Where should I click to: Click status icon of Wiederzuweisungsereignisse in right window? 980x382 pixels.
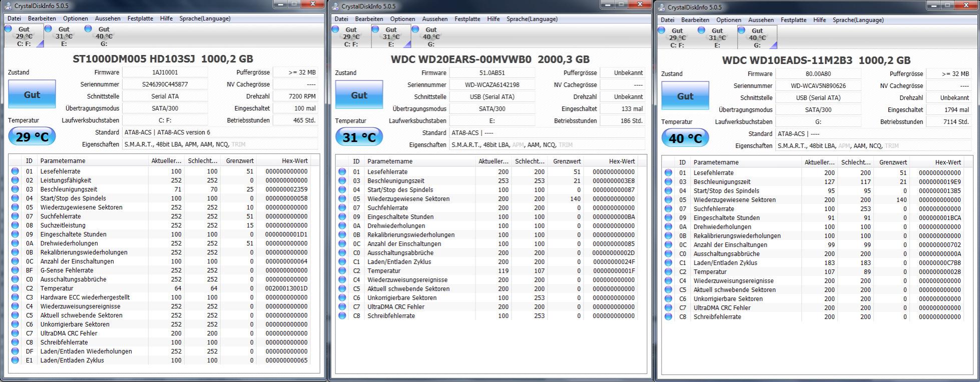point(668,280)
